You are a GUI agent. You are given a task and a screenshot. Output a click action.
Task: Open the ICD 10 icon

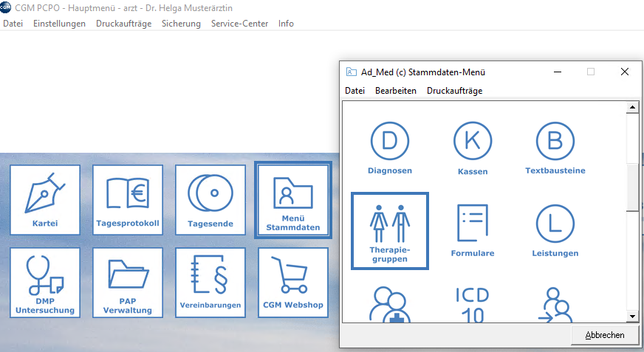point(473,304)
